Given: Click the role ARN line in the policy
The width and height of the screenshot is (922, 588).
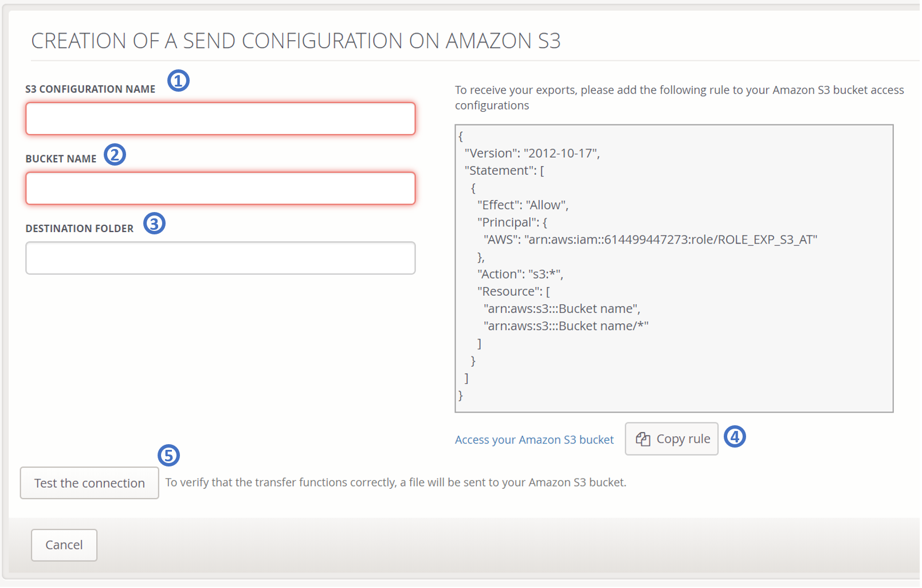Looking at the screenshot, I should 650,240.
